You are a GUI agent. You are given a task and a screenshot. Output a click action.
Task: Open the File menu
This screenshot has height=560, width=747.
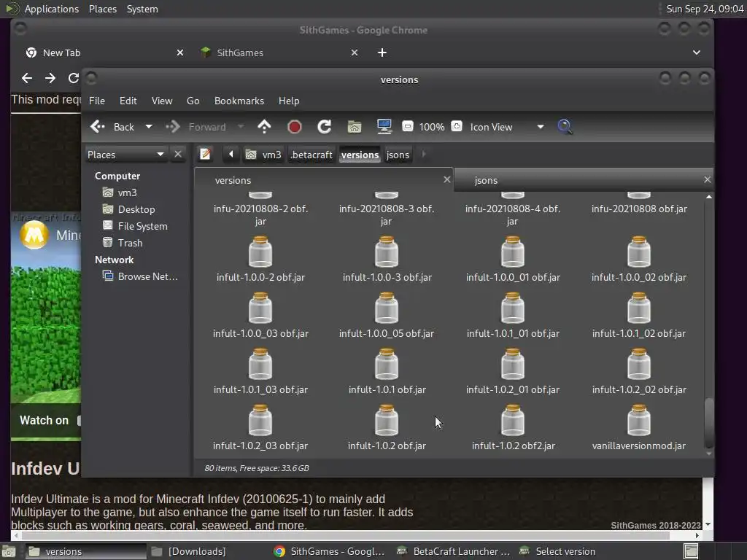point(97,101)
